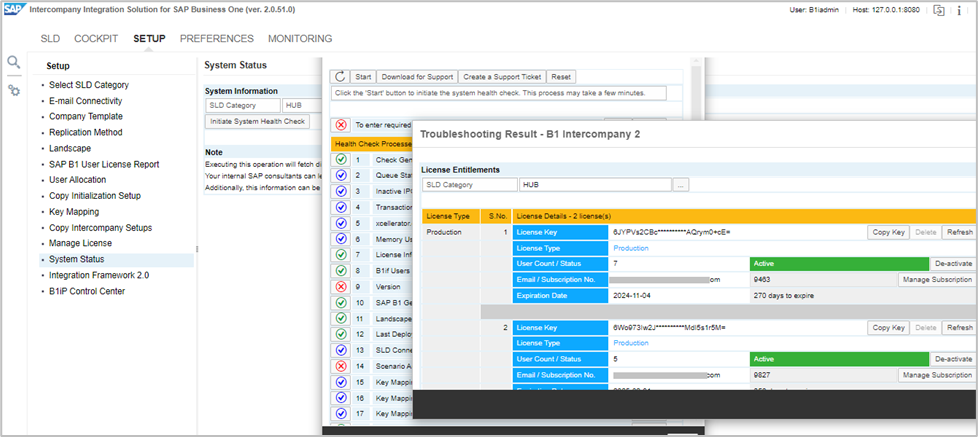Click red error icon on health check row 14
978x437 pixels.
[x=341, y=366]
